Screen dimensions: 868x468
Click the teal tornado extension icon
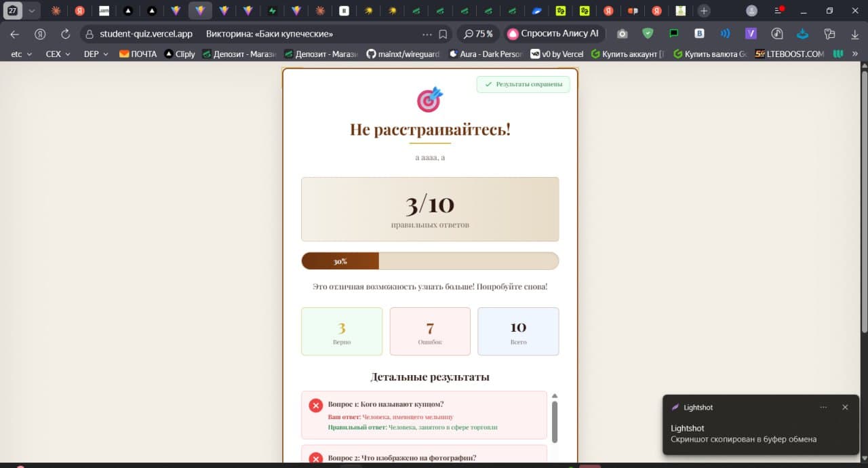tap(802, 33)
